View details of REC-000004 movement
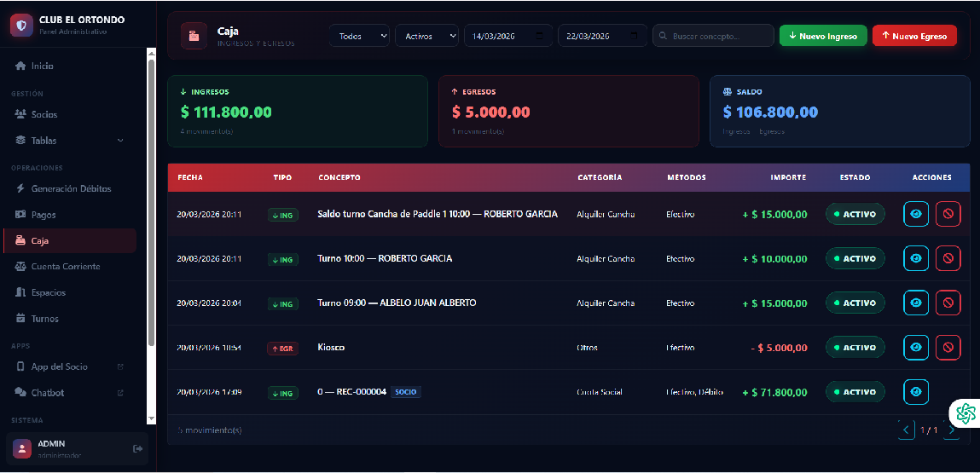980x473 pixels. tap(916, 392)
